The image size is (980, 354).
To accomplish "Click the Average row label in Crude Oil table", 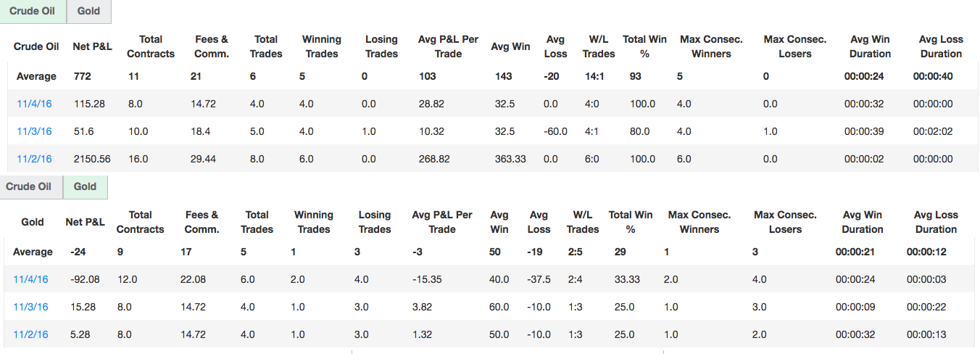I will coord(36,76).
